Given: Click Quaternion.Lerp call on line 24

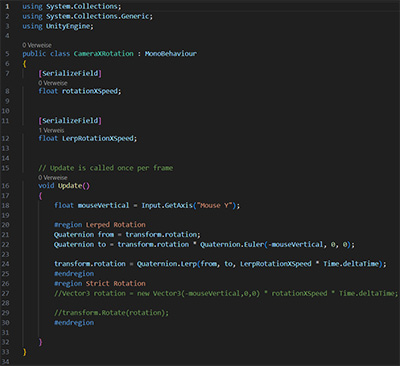Looking at the screenshot, I should point(167,264).
